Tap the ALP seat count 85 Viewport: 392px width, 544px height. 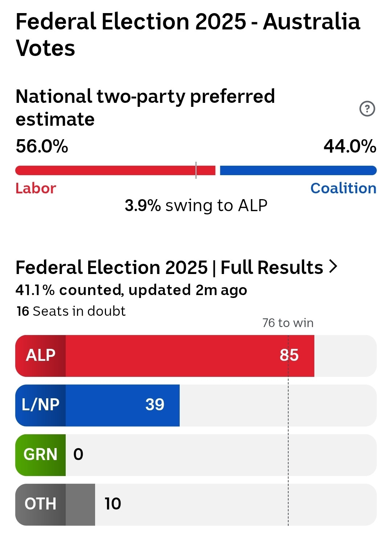[289, 355]
